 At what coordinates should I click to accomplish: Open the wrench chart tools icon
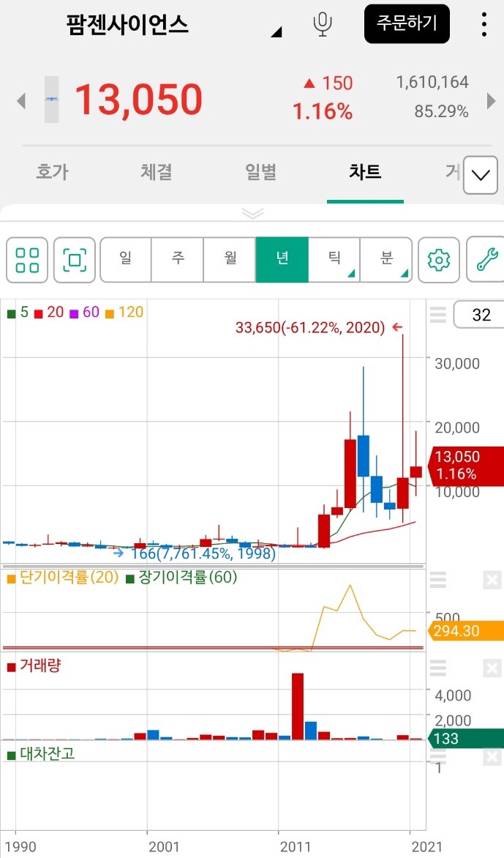tap(486, 260)
